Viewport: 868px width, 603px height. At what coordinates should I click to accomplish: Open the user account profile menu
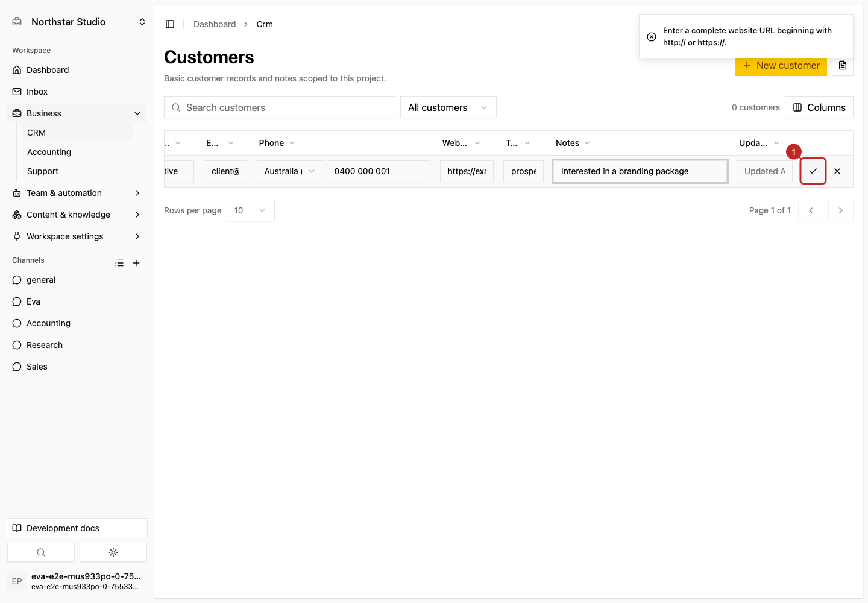[77, 581]
